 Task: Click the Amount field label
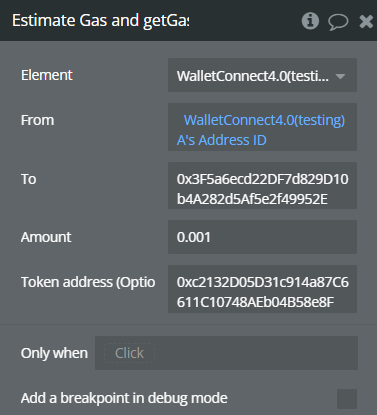(46, 237)
